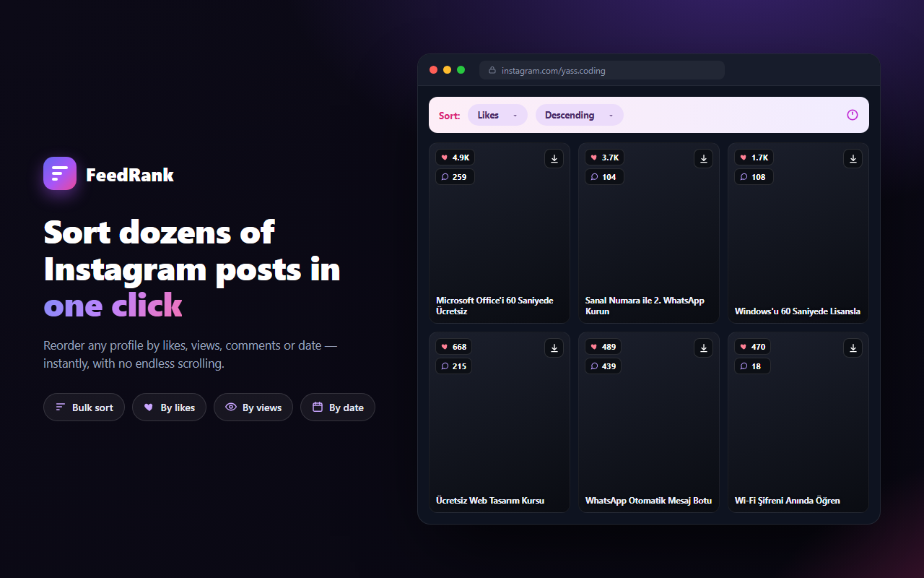The height and width of the screenshot is (578, 924).
Task: Click the 4.9K likes badge
Action: pyautogui.click(x=455, y=158)
